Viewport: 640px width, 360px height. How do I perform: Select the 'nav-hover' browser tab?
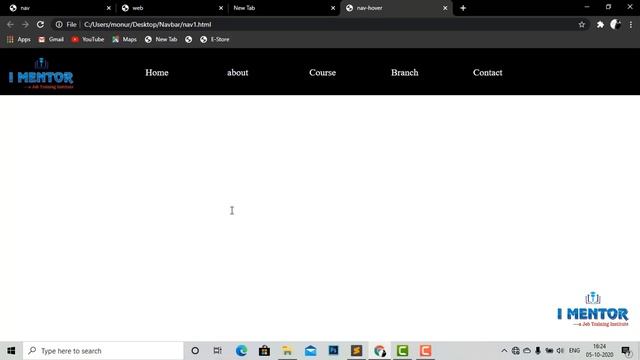coord(395,8)
